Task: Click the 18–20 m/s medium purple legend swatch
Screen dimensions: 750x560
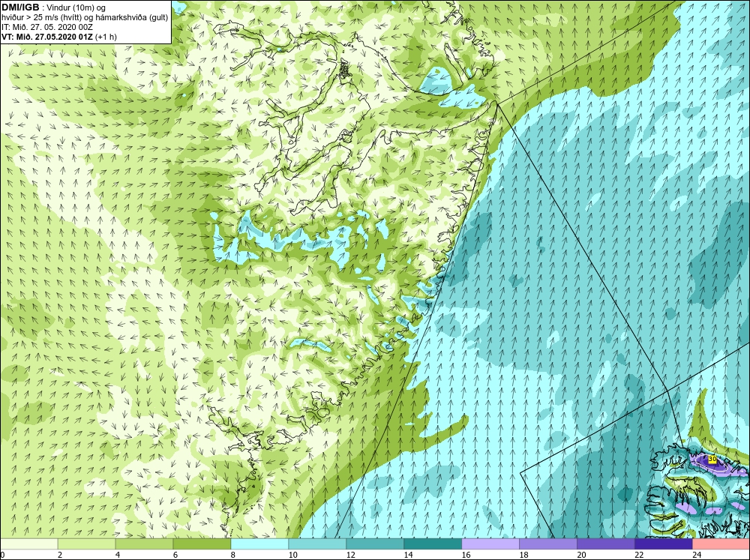Action: click(x=547, y=544)
